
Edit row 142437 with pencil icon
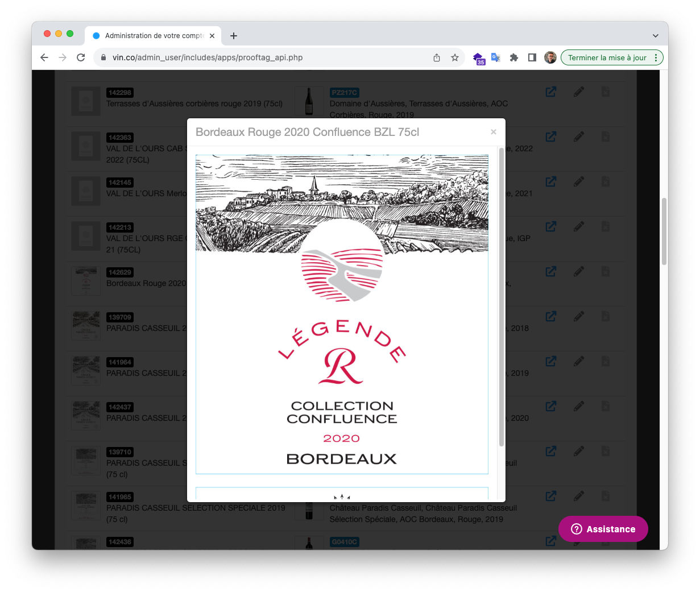click(x=579, y=406)
